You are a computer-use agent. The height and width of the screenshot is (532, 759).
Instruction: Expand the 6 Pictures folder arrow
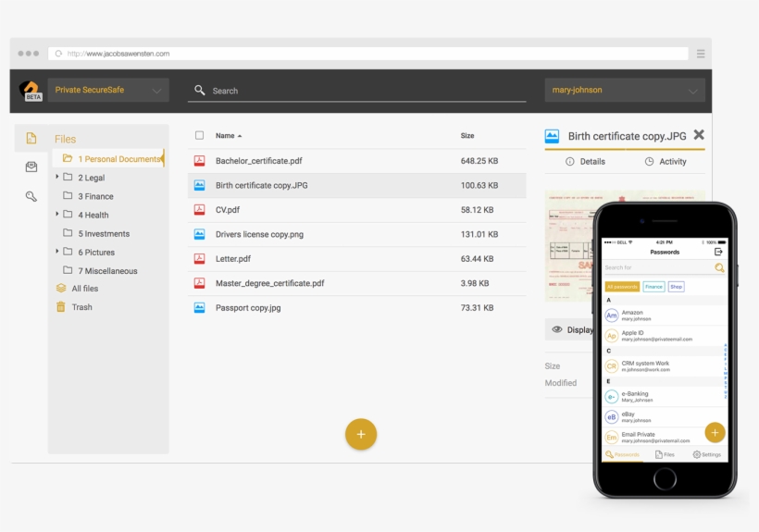[x=57, y=252]
